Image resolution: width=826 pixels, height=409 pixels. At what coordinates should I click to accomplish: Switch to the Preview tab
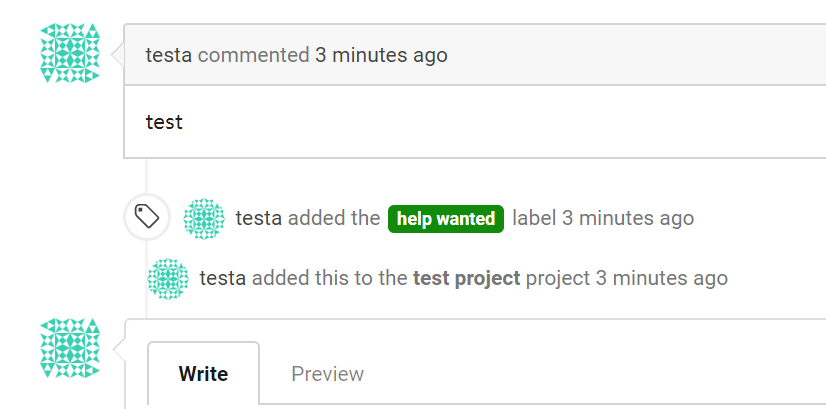tap(327, 374)
